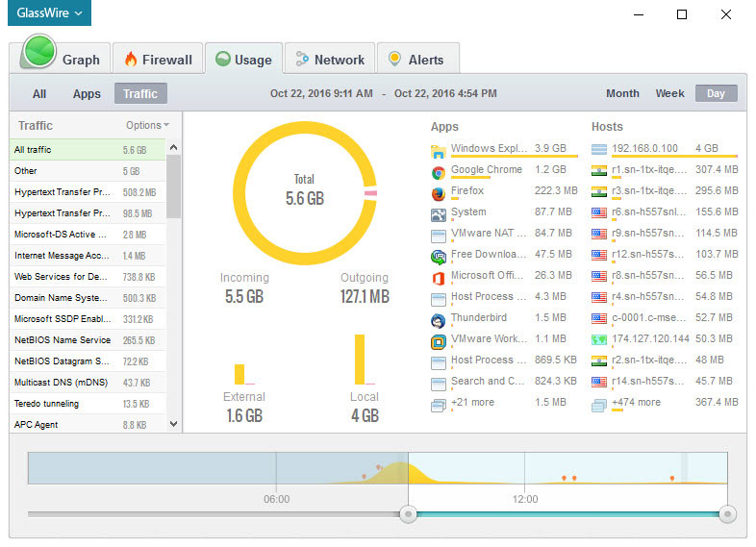Click the right timeline range slider handle
The width and height of the screenshot is (756, 547).
pos(727,514)
